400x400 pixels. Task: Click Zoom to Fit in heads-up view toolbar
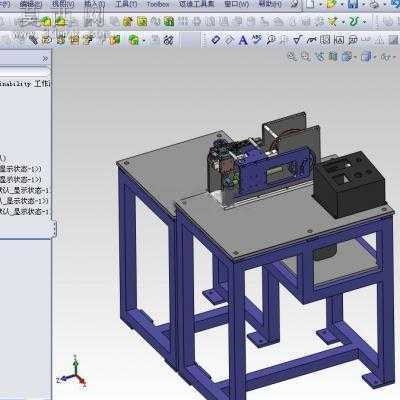pyautogui.click(x=292, y=57)
